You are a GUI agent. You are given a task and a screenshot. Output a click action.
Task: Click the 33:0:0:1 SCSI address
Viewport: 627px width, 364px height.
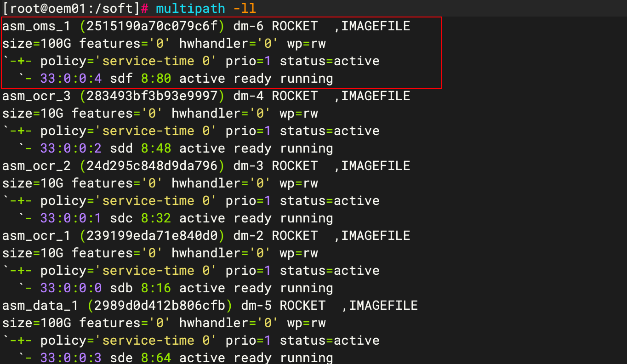71,218
